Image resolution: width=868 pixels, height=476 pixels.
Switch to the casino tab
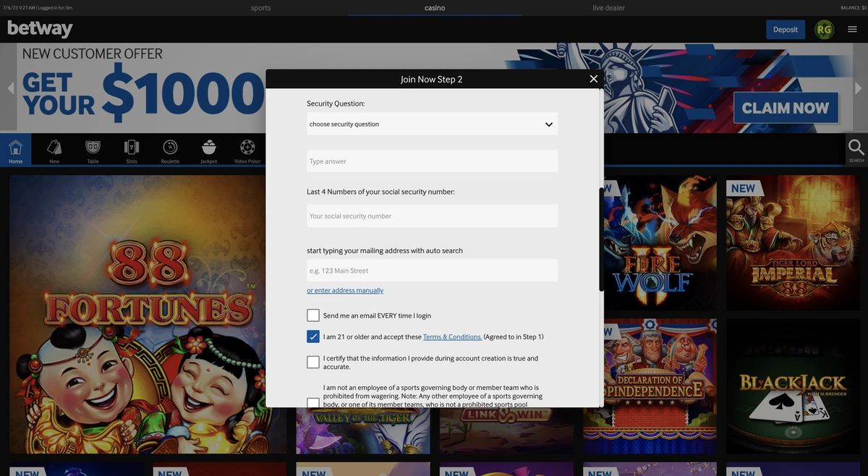[x=435, y=8]
